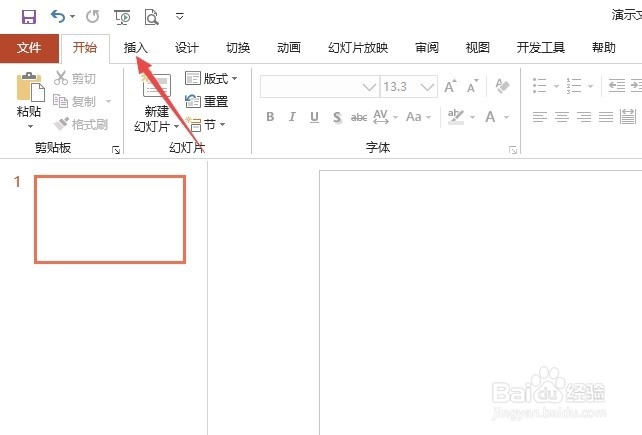This screenshot has width=642, height=435.
Task: Expand the font size dropdown arrow
Action: [x=427, y=87]
